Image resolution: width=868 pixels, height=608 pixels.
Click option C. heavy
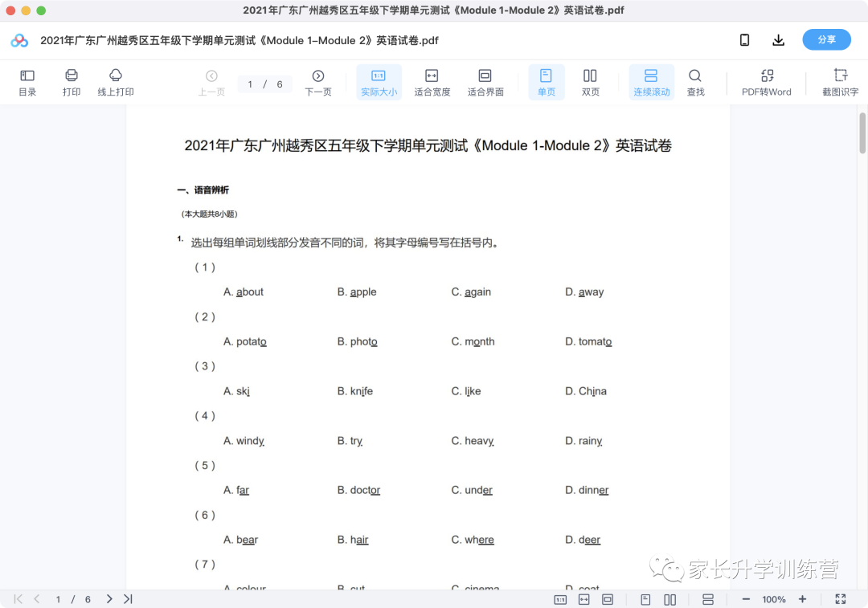pyautogui.click(x=473, y=441)
